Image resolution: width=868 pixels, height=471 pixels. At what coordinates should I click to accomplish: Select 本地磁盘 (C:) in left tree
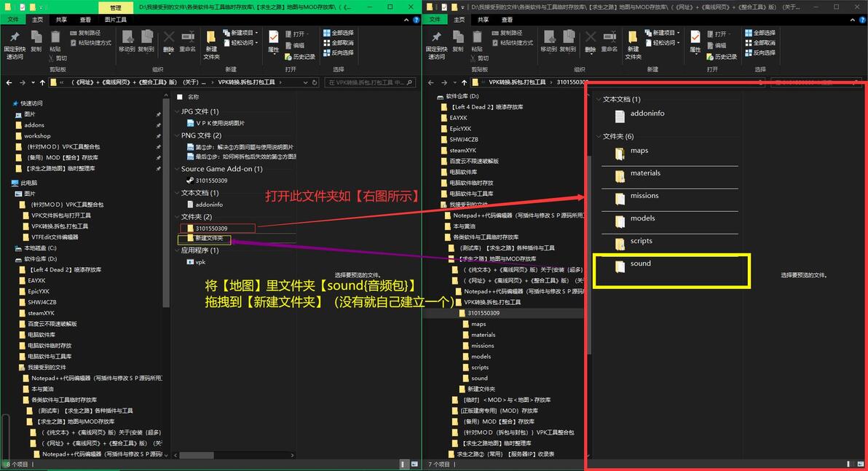40,248
